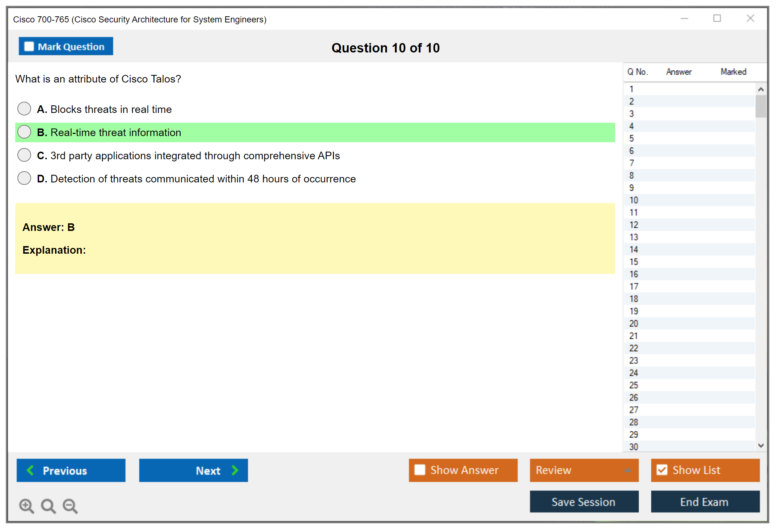Click the question list scrollbar thumb
The height and width of the screenshot is (532, 778).
coord(761,106)
